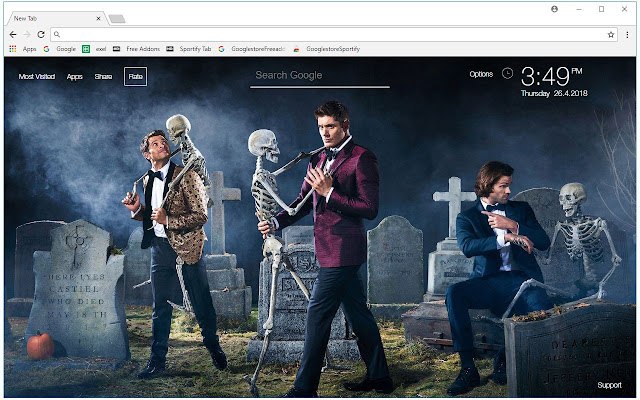Click the search magnifier in address bar
The image size is (640, 400).
tap(57, 35)
